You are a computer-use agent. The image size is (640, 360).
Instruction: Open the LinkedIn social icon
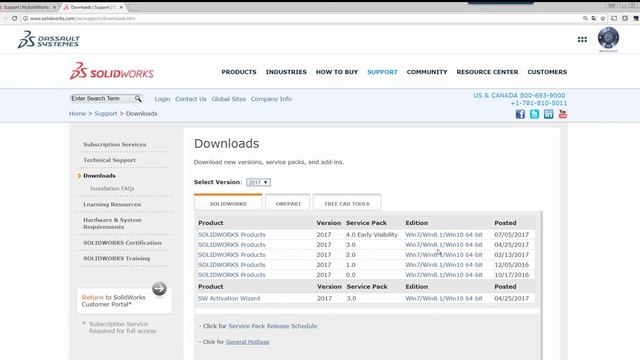click(x=549, y=114)
